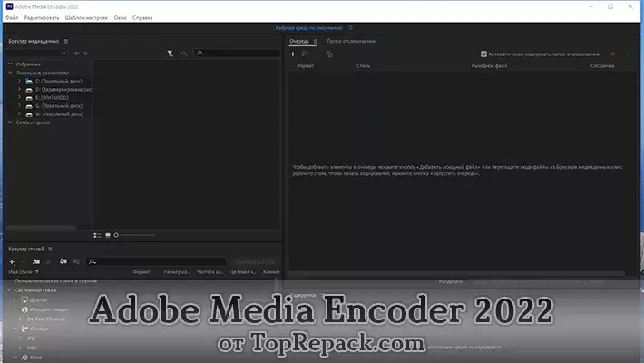Collapse the Сетевые диски tree section
Screen dimensions: 644x363
point(10,123)
